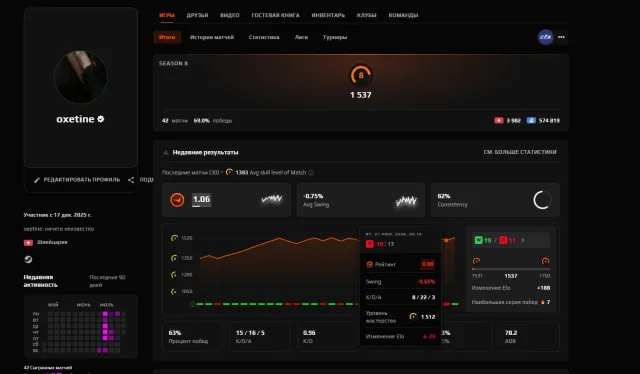This screenshot has height=374, width=640.
Task: Click the highlighted point on the Elo graph
Action: pyautogui.click(x=446, y=240)
